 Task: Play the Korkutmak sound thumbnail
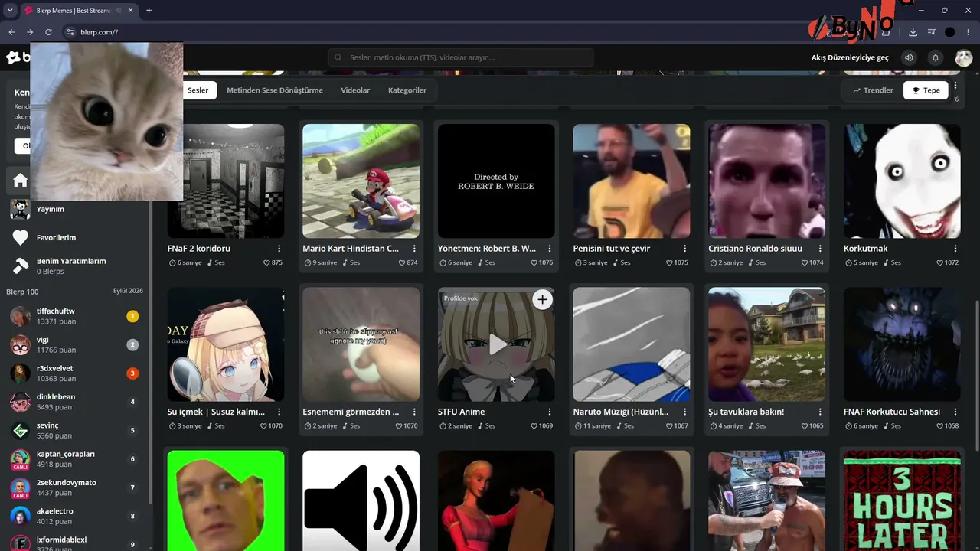(902, 181)
